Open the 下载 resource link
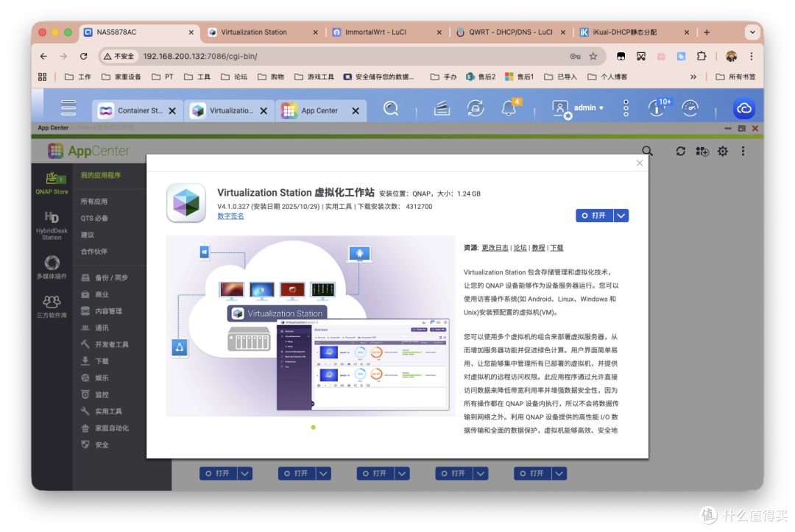 click(x=556, y=248)
